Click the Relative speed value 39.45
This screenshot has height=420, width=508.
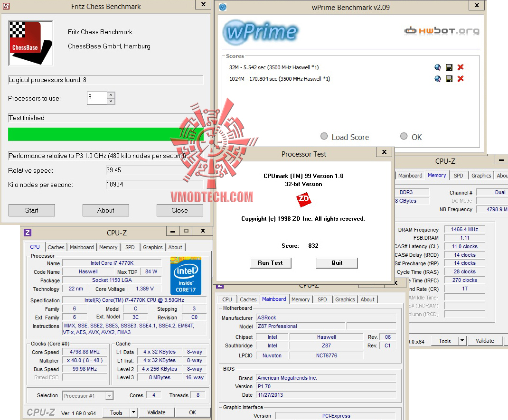click(154, 170)
